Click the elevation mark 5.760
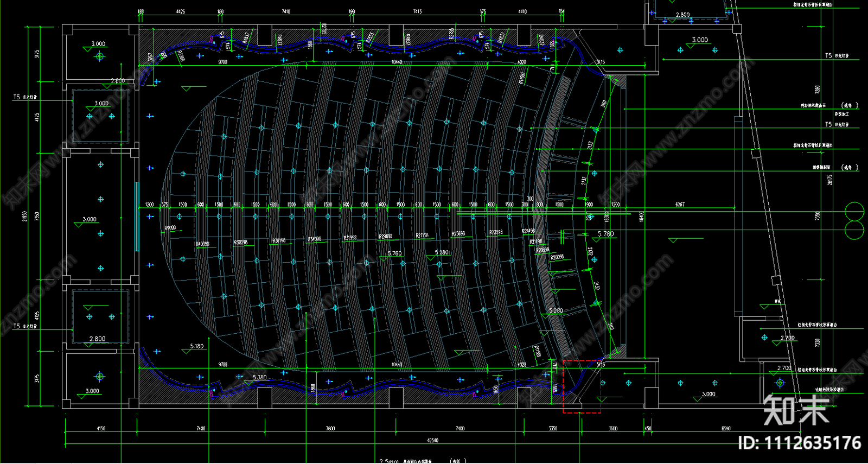Viewport: 868px width, 464px height. [395, 253]
